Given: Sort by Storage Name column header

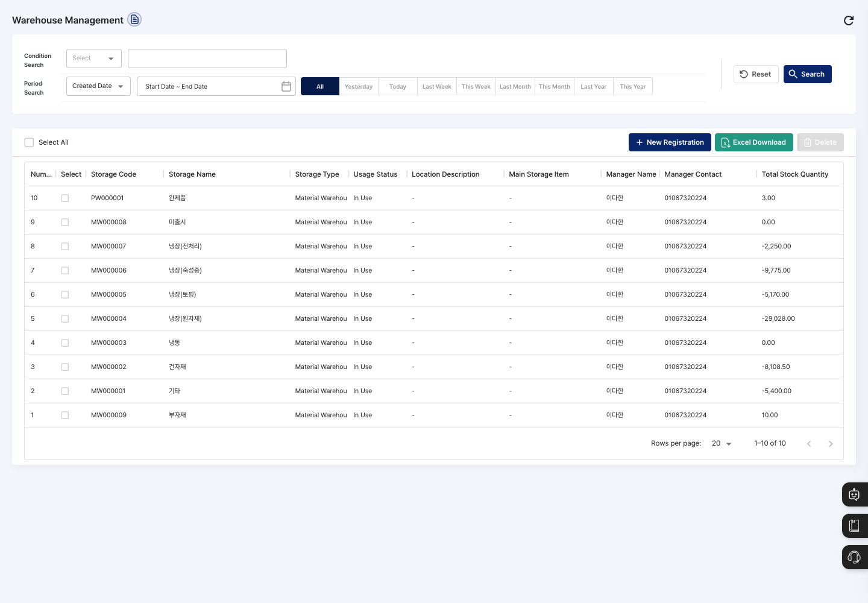Looking at the screenshot, I should tap(192, 174).
